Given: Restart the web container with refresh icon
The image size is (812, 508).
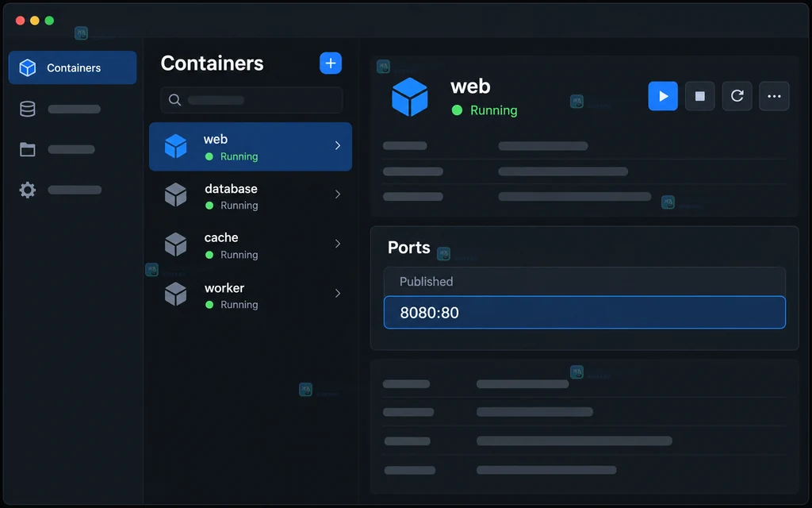Looking at the screenshot, I should click(x=737, y=96).
